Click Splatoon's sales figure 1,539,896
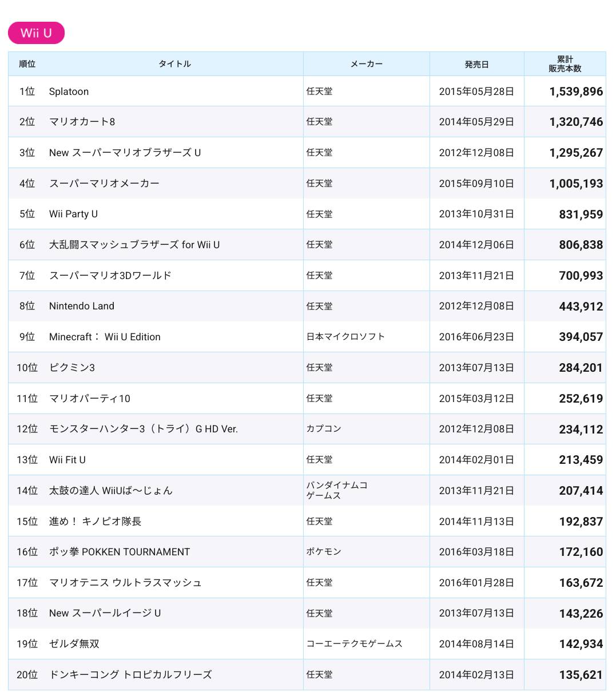The height and width of the screenshot is (692, 616). pyautogui.click(x=576, y=92)
